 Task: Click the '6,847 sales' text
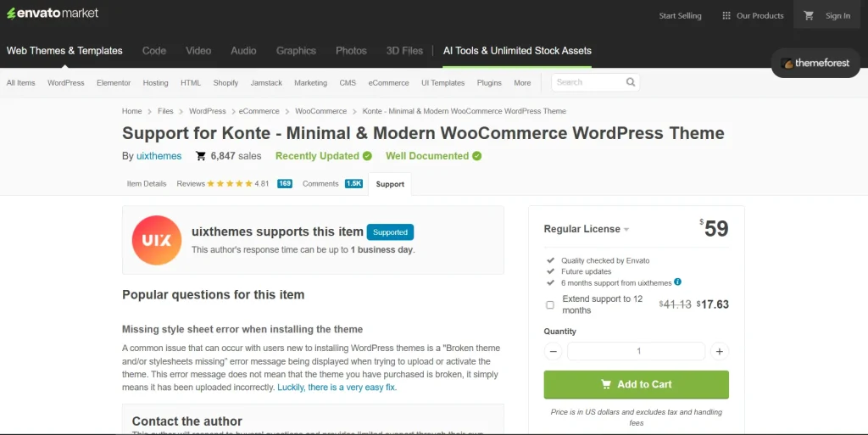coord(236,156)
